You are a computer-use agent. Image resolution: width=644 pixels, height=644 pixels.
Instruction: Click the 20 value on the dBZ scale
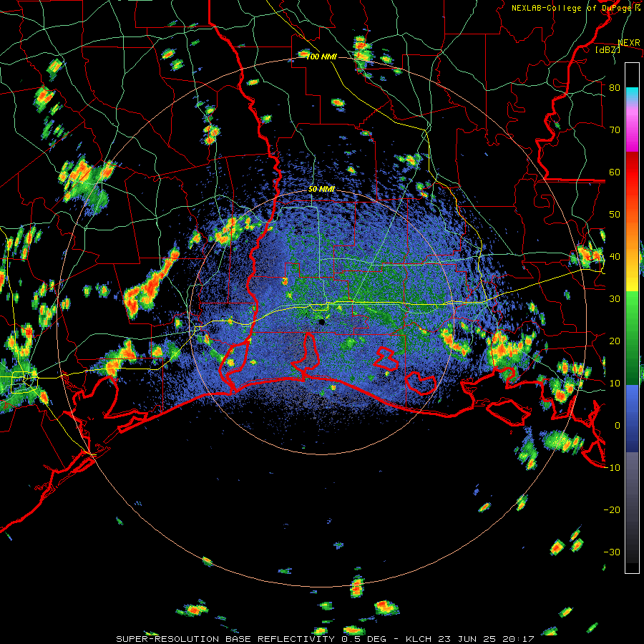[x=615, y=341]
